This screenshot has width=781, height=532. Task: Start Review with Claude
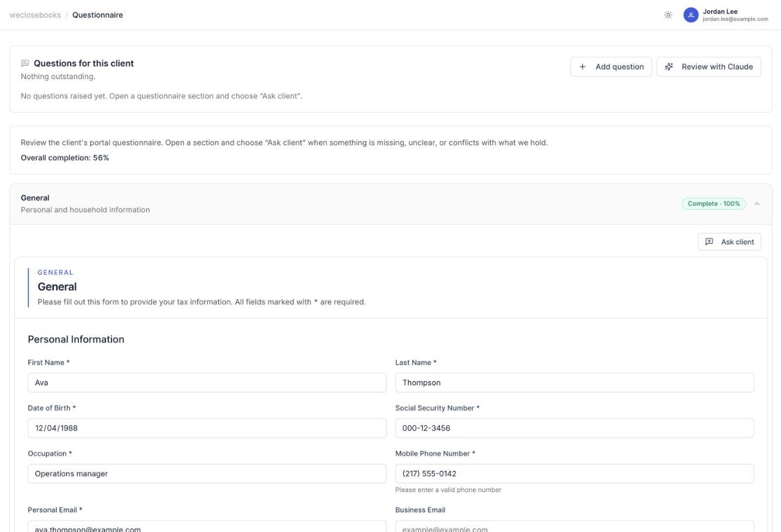(708, 66)
